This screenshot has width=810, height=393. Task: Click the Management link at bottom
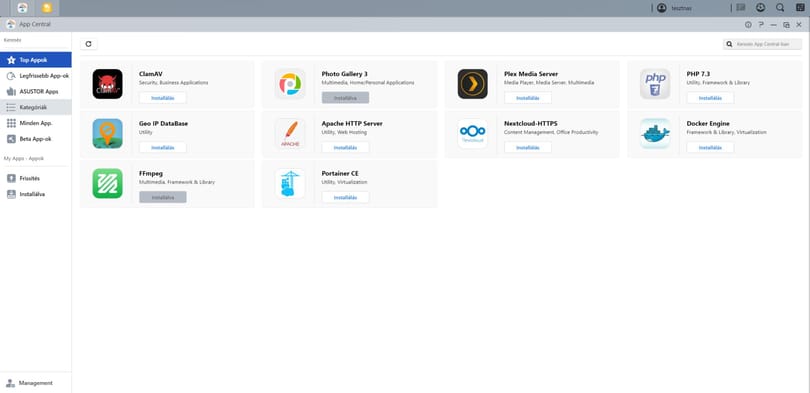click(x=29, y=383)
